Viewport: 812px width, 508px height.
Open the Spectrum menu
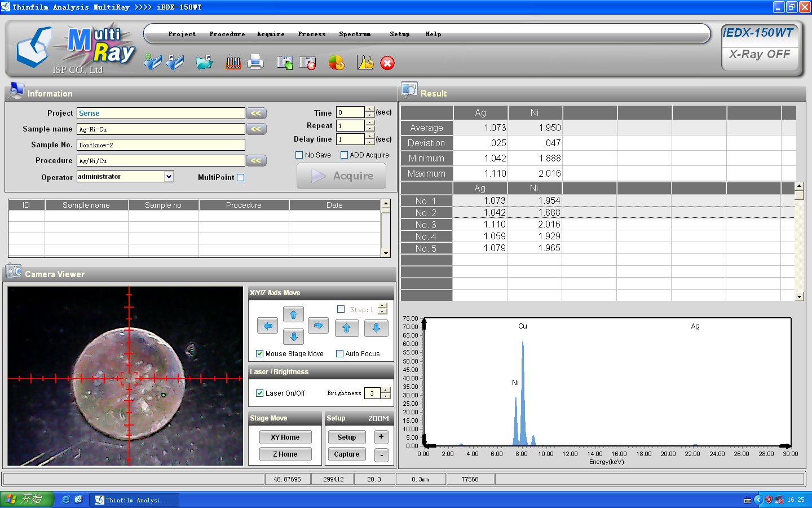(355, 34)
